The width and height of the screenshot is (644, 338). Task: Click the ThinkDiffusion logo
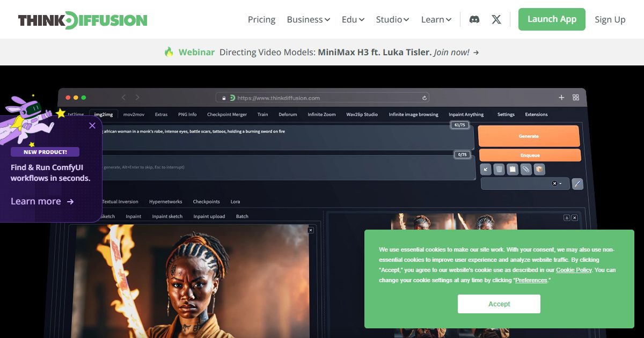click(x=83, y=20)
